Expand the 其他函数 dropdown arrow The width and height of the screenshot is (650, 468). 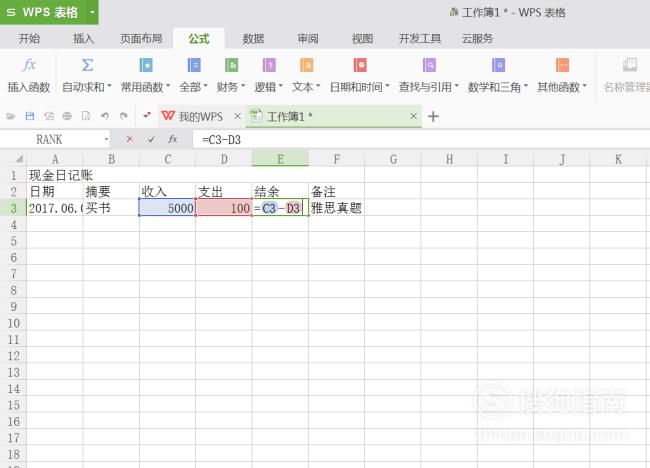tap(585, 86)
